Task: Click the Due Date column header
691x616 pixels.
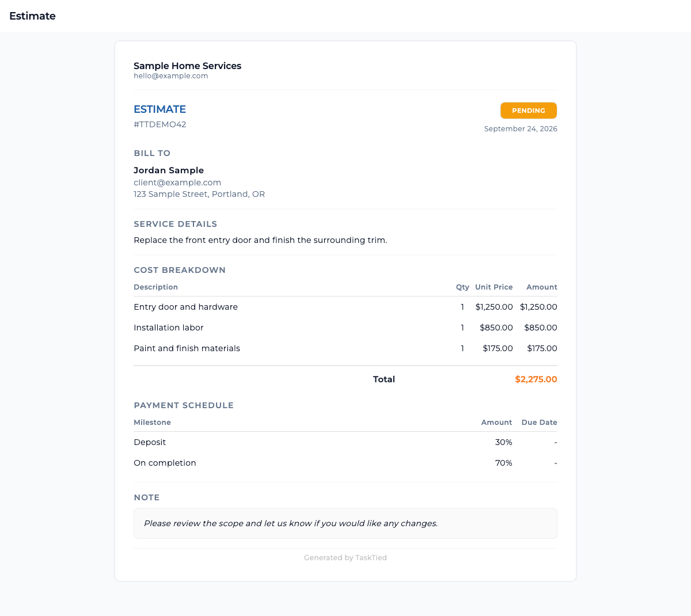Action: 540,423
